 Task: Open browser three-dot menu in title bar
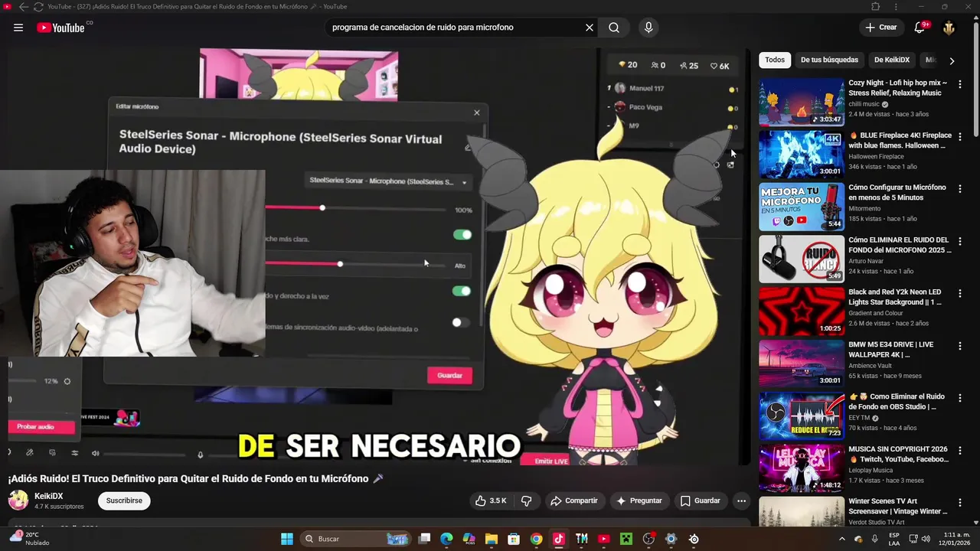click(x=896, y=7)
